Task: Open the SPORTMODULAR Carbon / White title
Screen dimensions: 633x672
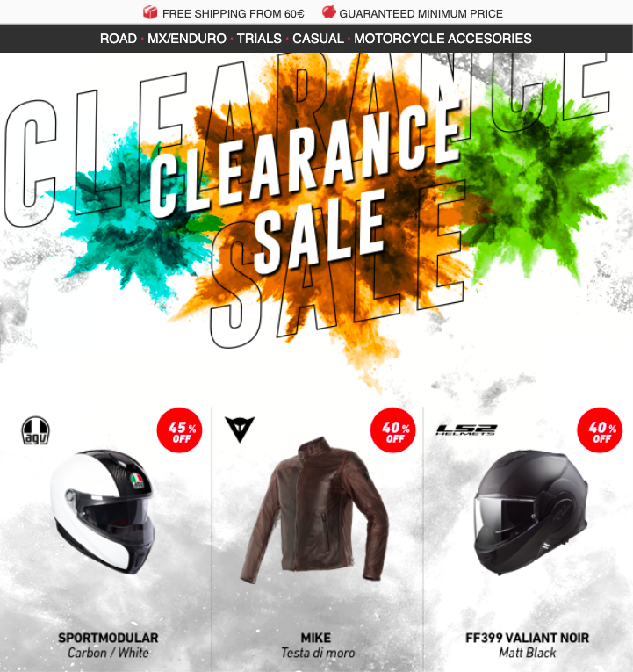Action: 108,645
